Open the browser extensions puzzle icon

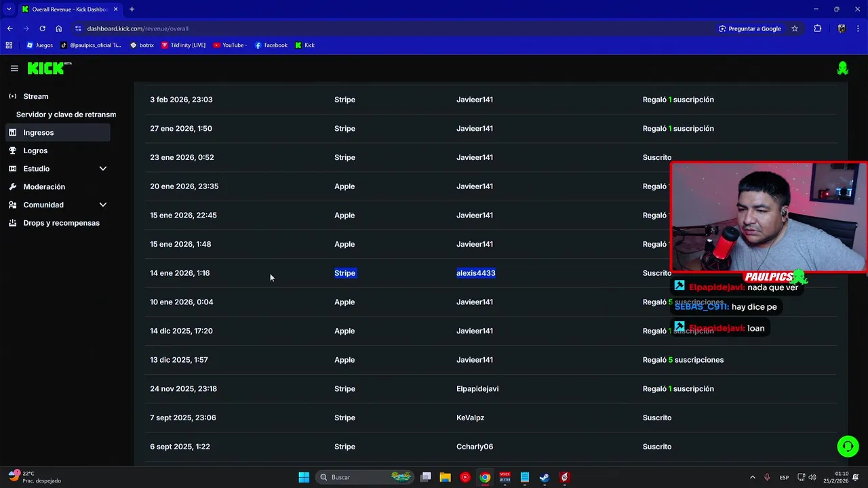pyautogui.click(x=817, y=28)
